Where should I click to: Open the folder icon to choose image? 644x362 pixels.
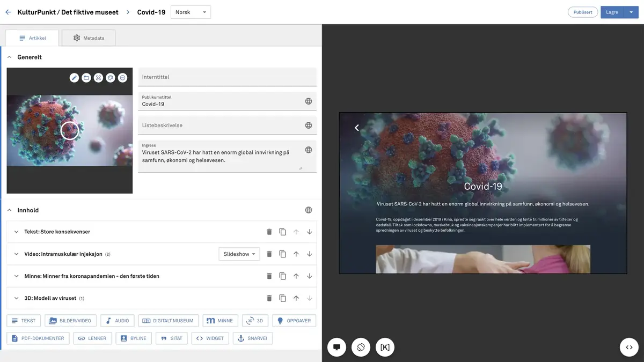pos(86,78)
